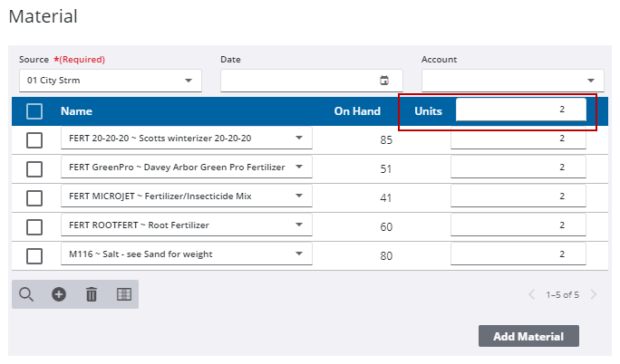Toggle the select-all header checkbox

(x=34, y=111)
